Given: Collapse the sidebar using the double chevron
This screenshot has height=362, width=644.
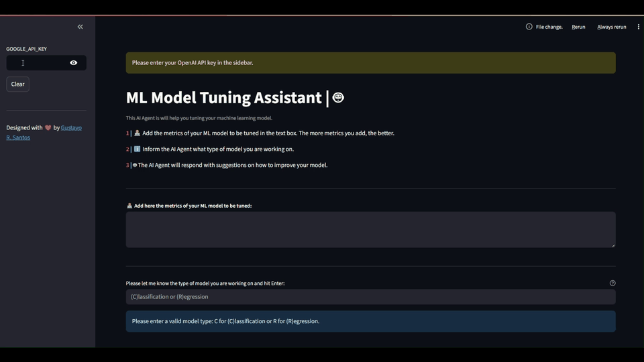Looking at the screenshot, I should point(80,27).
